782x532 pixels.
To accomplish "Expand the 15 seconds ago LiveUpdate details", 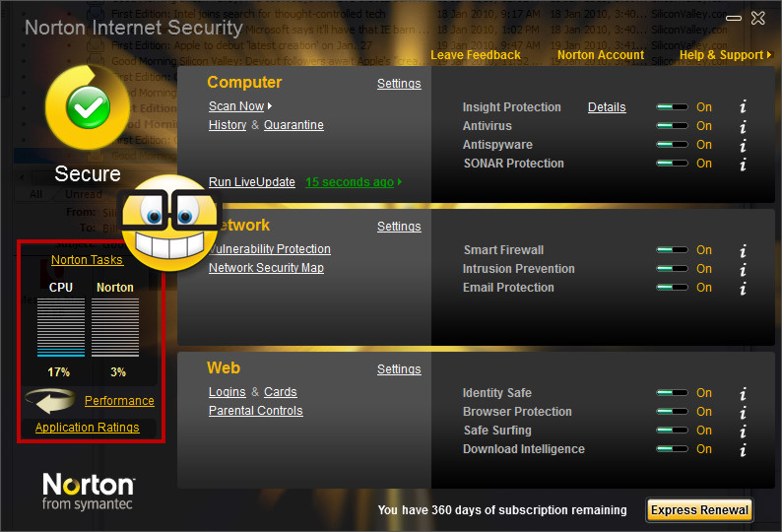I will click(x=400, y=182).
